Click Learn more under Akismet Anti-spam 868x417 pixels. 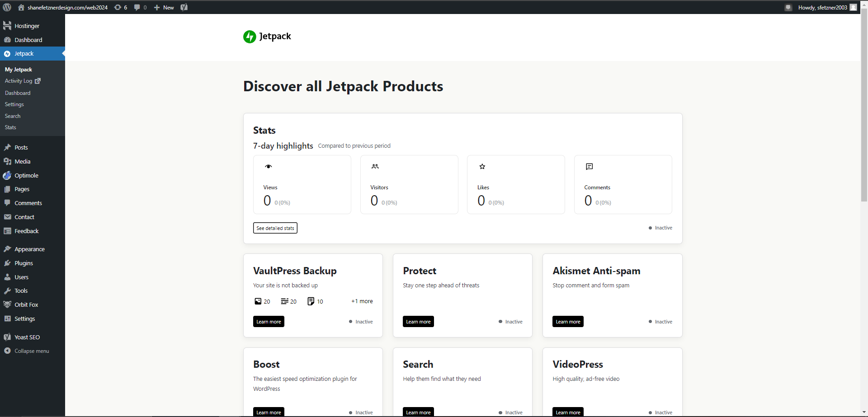(568, 322)
